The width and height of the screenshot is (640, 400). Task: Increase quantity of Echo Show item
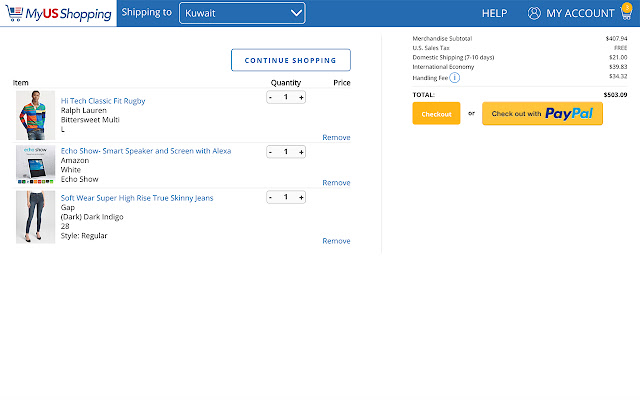[301, 152]
